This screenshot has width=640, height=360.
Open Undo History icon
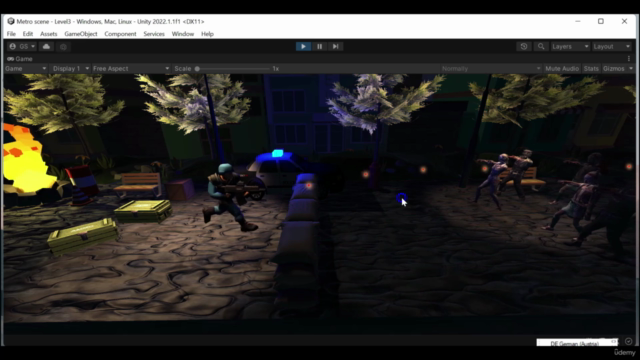tap(524, 47)
